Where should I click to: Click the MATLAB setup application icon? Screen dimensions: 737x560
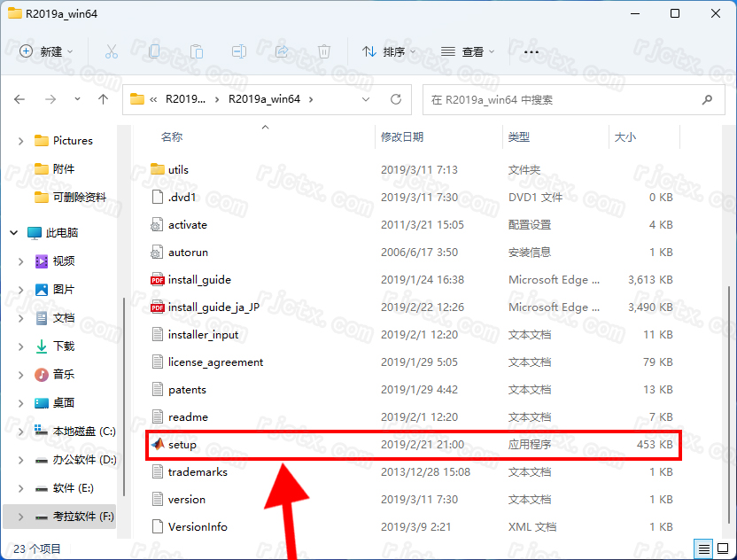(157, 444)
